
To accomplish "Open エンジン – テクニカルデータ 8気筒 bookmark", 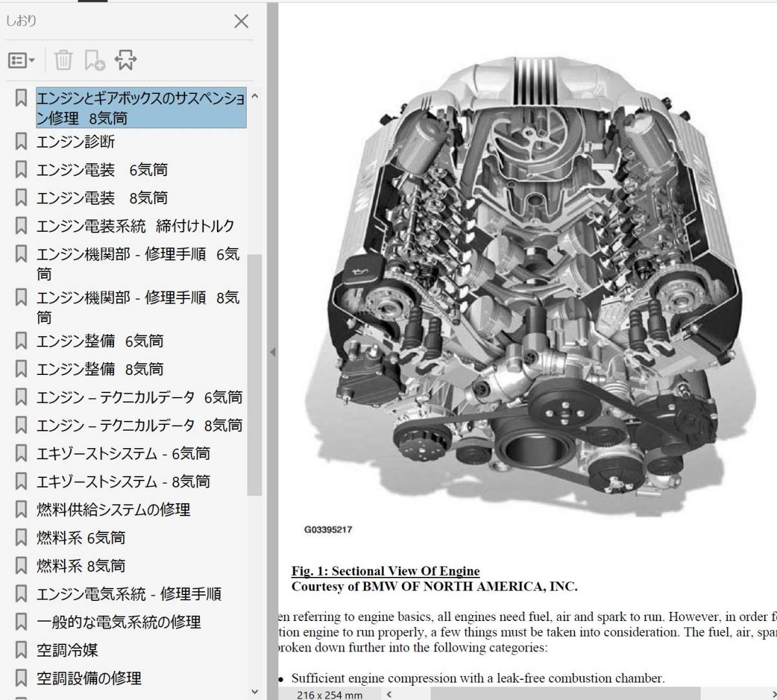I will pos(139,425).
